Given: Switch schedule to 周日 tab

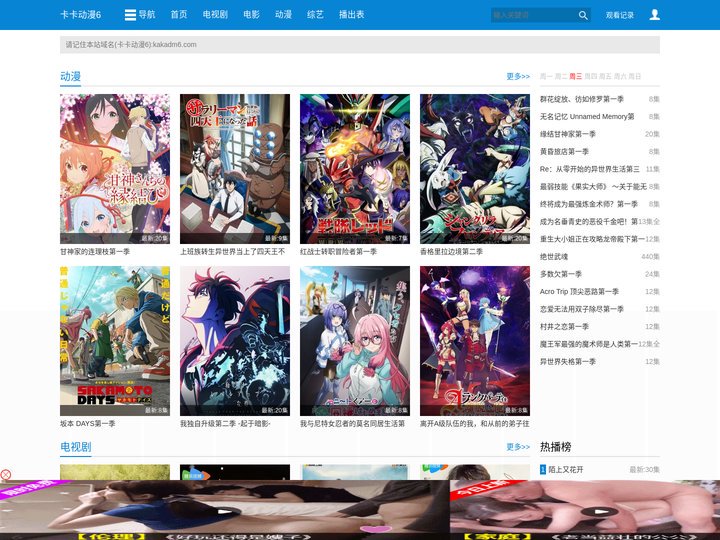Looking at the screenshot, I should click(x=635, y=76).
